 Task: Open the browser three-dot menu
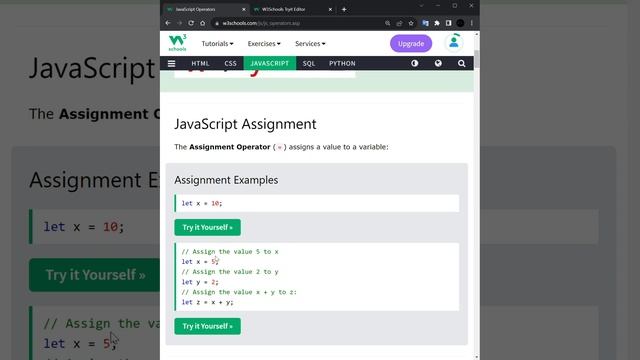coord(472,23)
